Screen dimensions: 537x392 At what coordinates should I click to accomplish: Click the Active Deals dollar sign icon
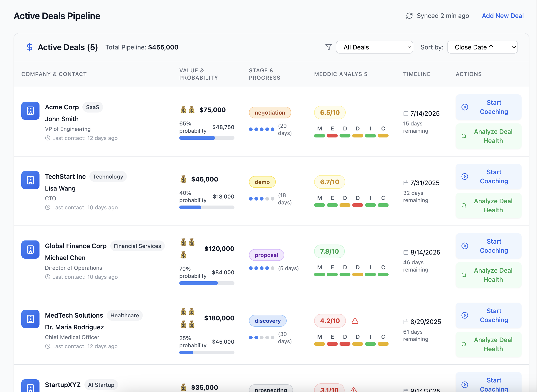[30, 47]
